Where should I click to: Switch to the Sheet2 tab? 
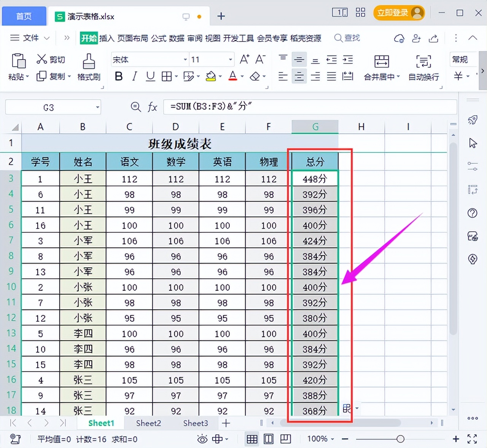pos(148,423)
